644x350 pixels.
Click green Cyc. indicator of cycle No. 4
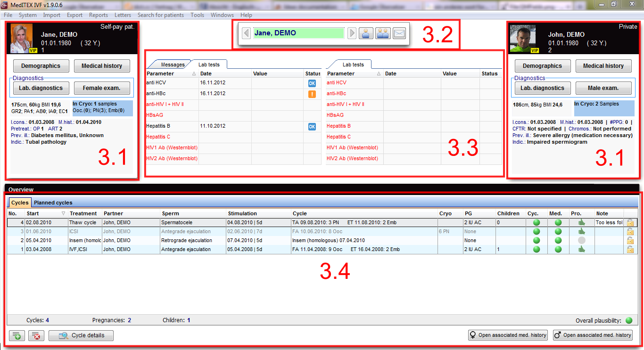click(x=537, y=222)
